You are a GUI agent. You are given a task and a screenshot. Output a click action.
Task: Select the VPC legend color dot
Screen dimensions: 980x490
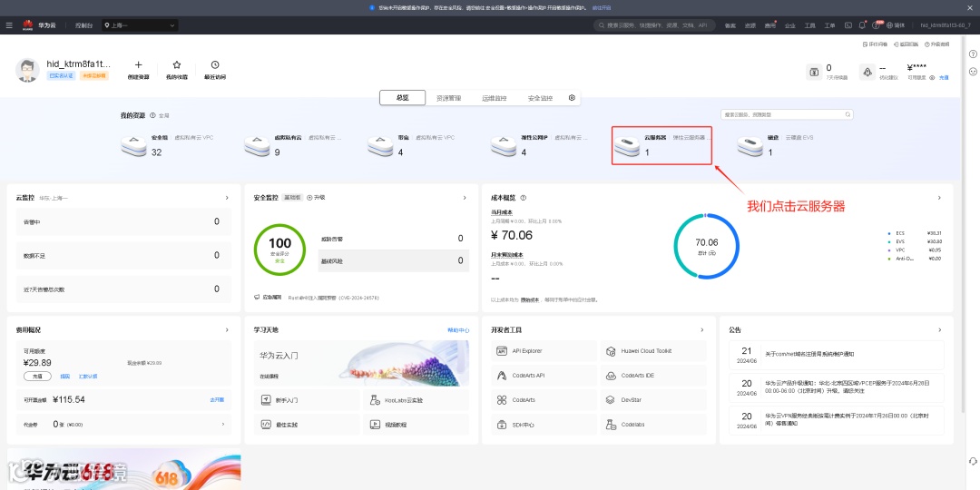(x=888, y=250)
